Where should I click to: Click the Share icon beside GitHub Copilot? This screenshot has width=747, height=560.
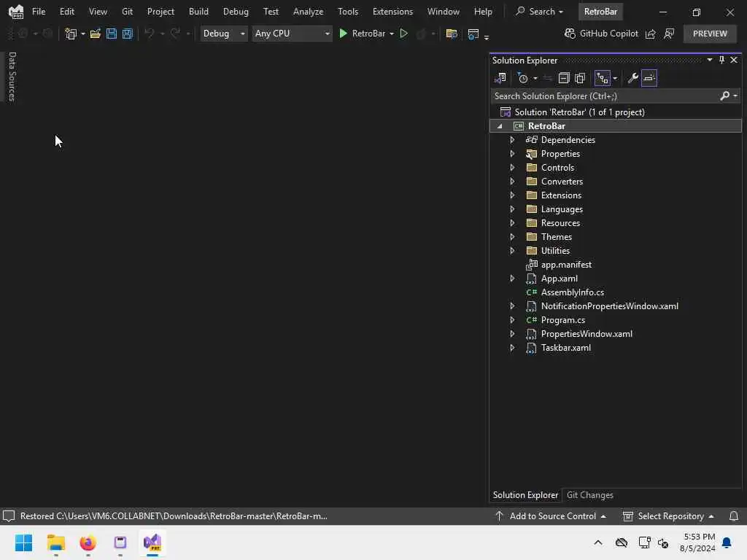[x=650, y=34]
